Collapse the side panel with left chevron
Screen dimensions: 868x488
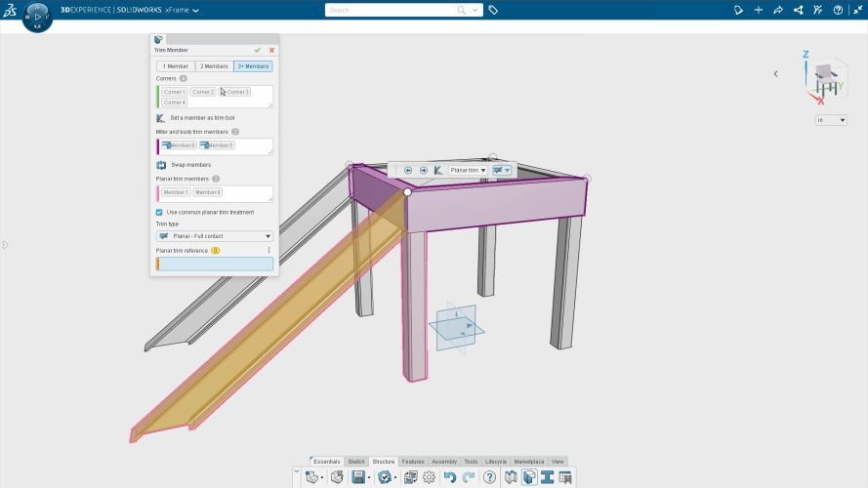(775, 73)
